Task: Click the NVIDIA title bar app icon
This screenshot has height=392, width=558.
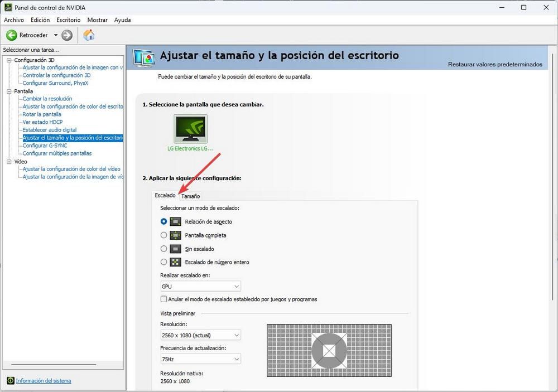Action: [8, 7]
